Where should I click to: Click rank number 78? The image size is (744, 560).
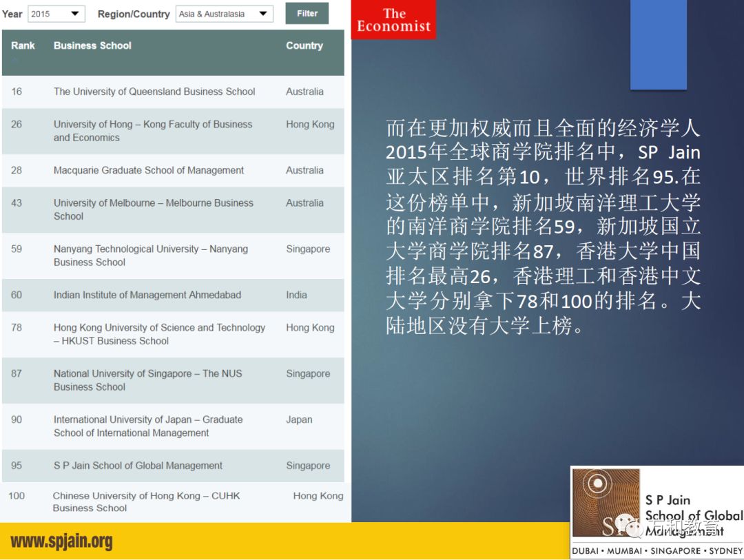(x=17, y=327)
